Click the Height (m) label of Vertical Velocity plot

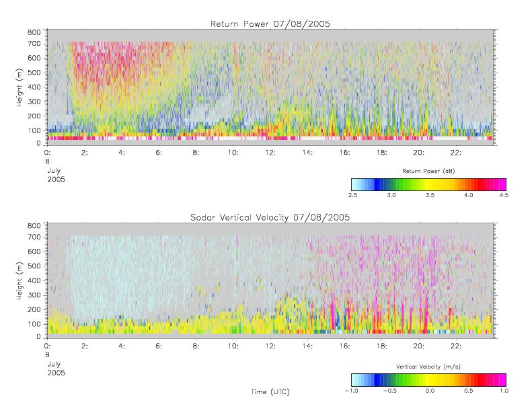tap(19, 281)
